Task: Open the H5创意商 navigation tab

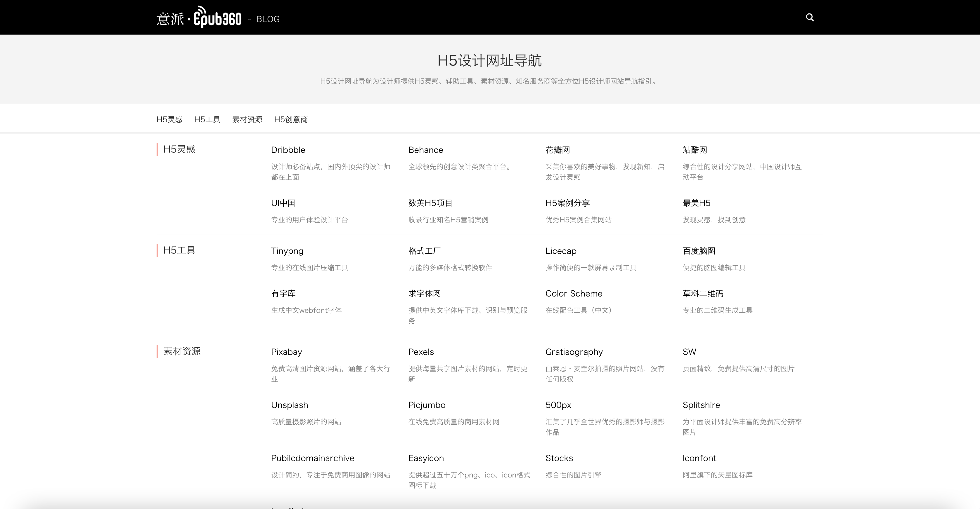Action: click(291, 119)
